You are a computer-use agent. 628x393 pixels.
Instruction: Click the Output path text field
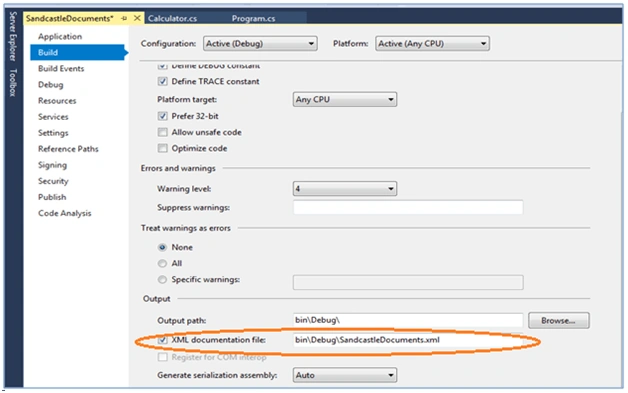[x=408, y=320]
